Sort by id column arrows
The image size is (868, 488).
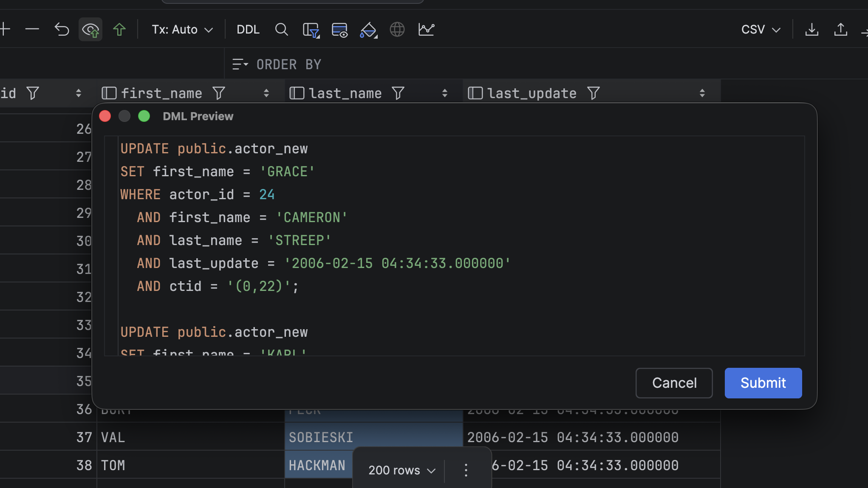click(x=78, y=93)
